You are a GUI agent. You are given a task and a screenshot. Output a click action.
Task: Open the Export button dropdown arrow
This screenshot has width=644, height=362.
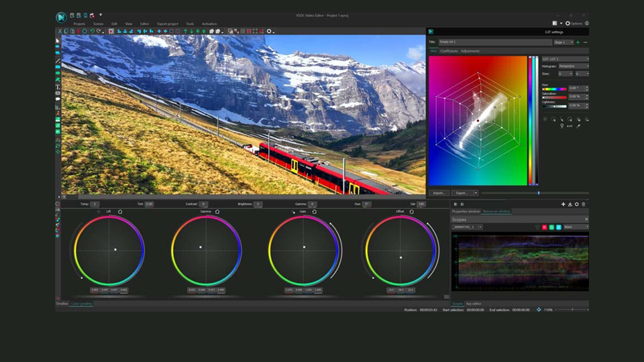(476, 193)
